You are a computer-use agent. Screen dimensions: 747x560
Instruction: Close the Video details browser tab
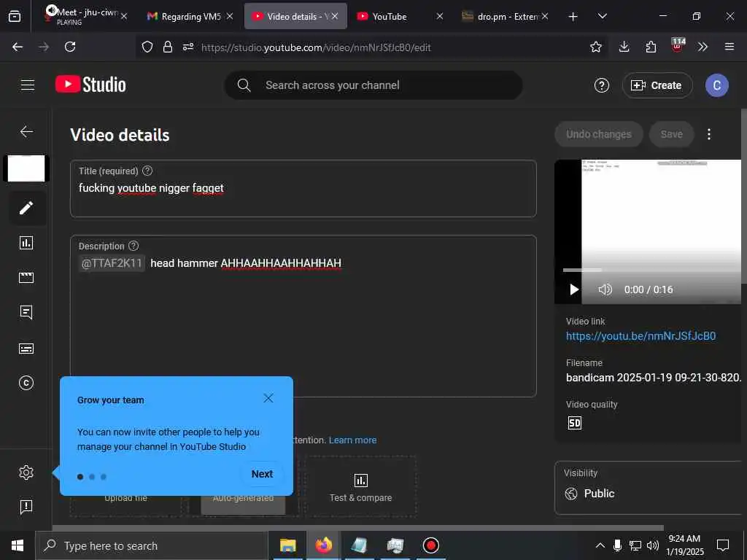pyautogui.click(x=335, y=16)
